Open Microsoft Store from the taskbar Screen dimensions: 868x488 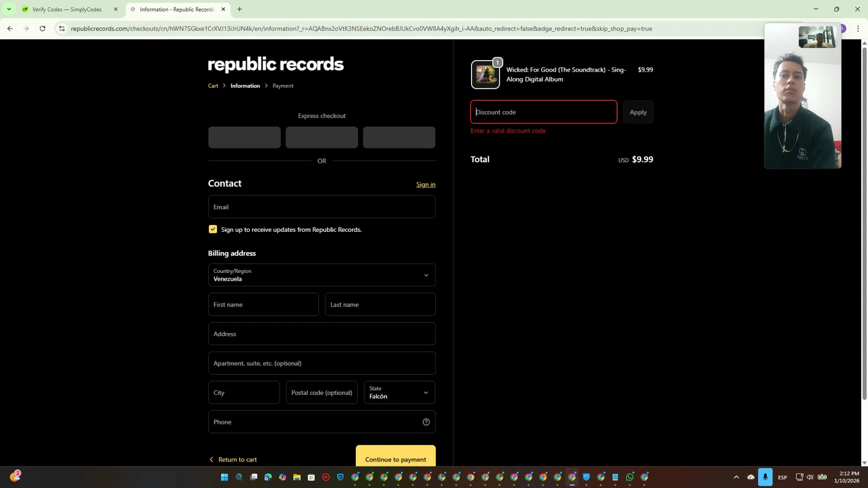coord(311,477)
